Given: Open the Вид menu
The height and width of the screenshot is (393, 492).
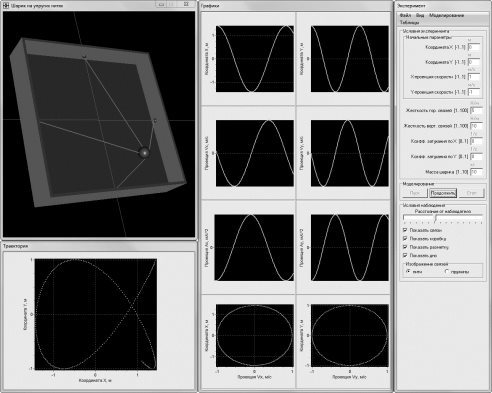Looking at the screenshot, I should click(x=420, y=15).
